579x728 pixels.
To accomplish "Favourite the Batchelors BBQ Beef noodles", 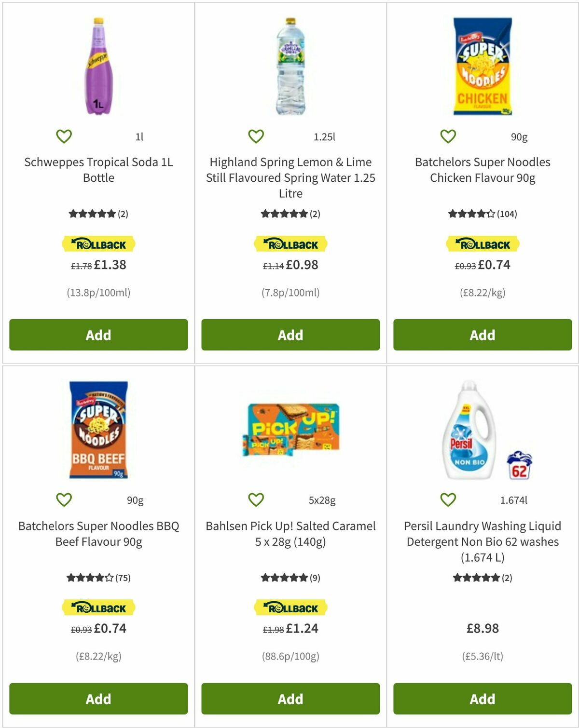I will pos(64,500).
